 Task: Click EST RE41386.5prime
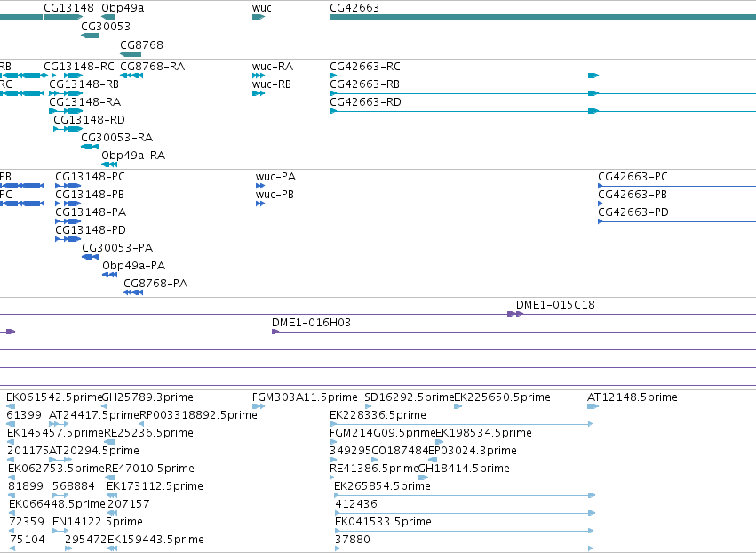374,469
